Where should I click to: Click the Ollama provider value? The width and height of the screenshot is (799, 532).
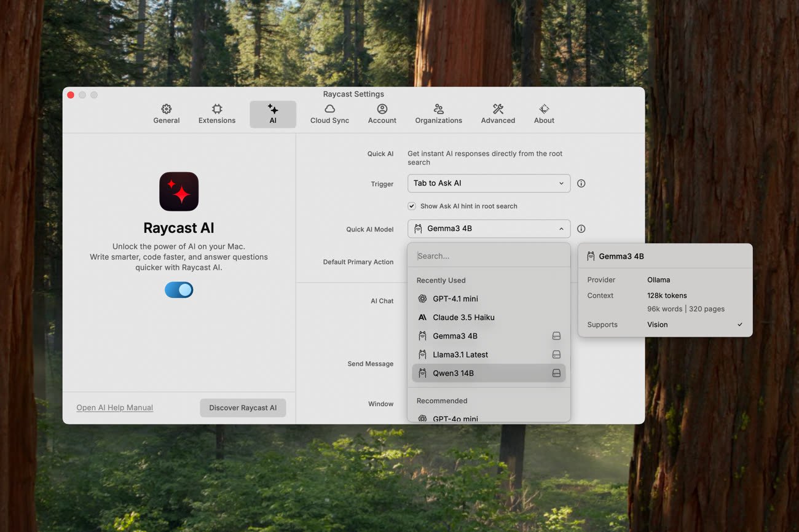(x=658, y=280)
